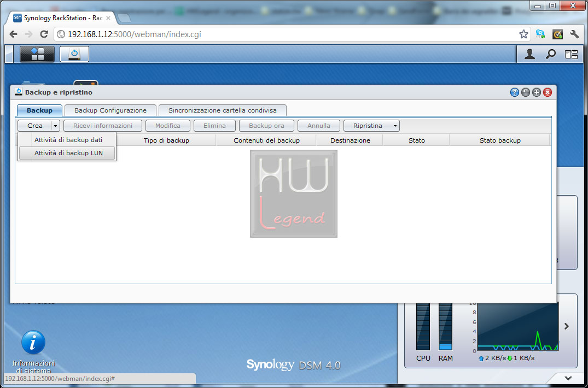The image size is (588, 388).
Task: Click the download speed arrow icon in widget
Action: point(510,358)
